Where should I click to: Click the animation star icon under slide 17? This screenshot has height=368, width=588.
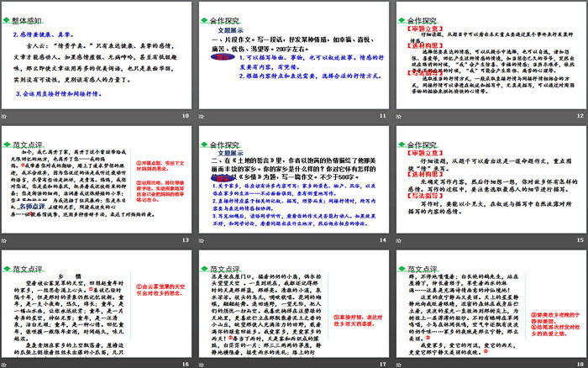[x=202, y=365]
